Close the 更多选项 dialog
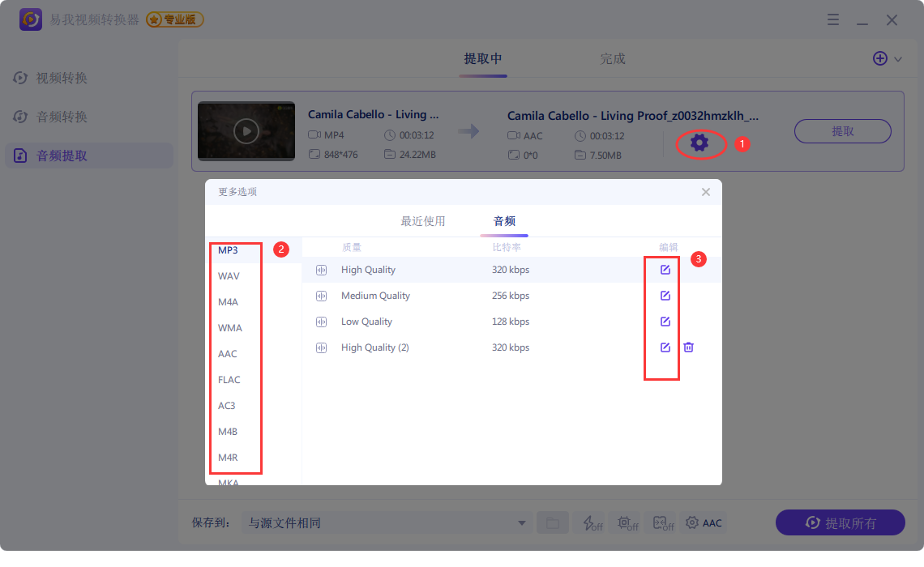This screenshot has width=924, height=567. tap(705, 192)
